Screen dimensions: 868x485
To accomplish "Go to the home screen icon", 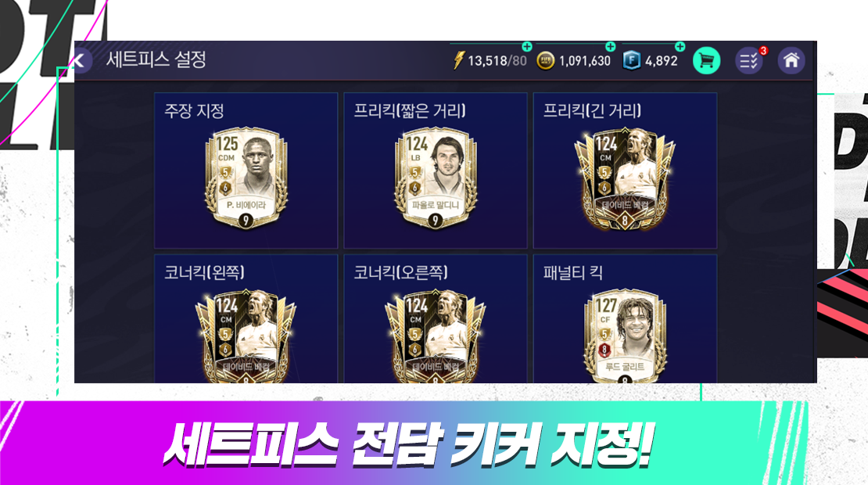I will [x=791, y=60].
